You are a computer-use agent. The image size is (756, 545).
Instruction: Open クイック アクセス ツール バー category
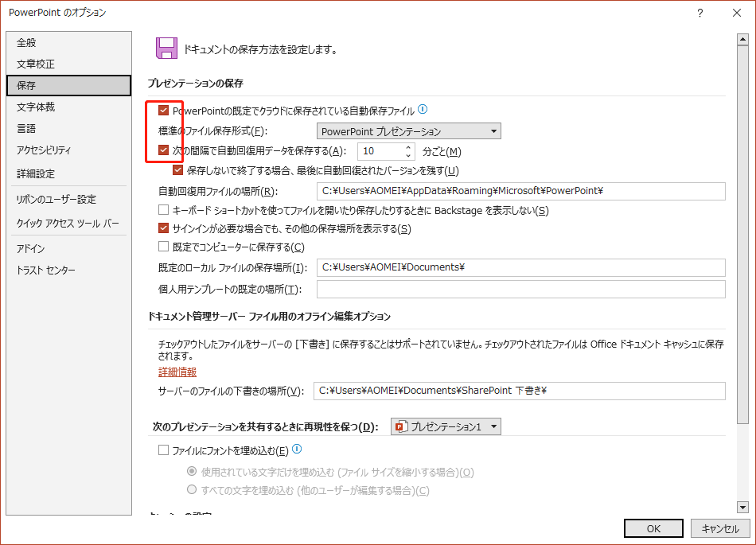(x=68, y=223)
